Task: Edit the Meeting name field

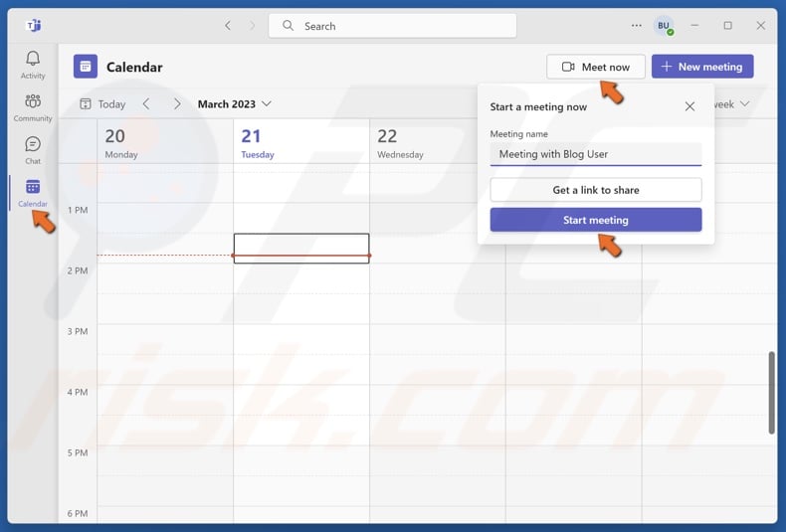Action: pyautogui.click(x=596, y=154)
